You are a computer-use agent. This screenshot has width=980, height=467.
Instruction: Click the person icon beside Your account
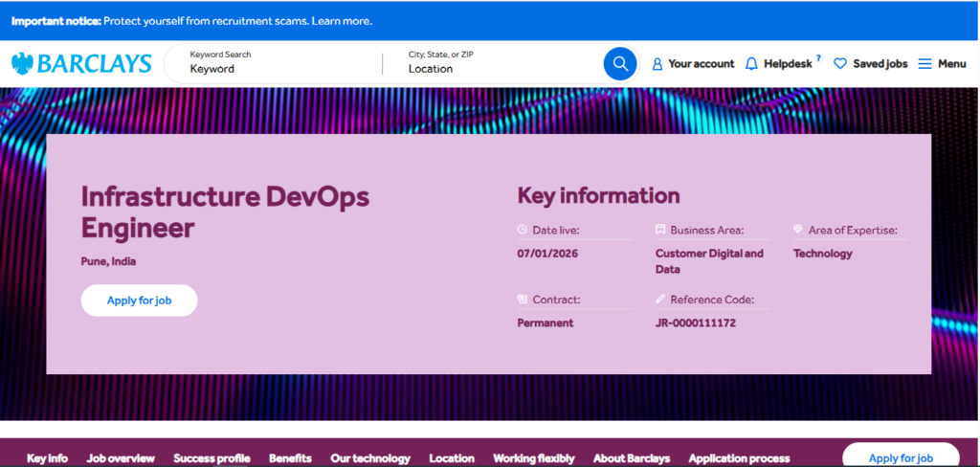click(657, 64)
